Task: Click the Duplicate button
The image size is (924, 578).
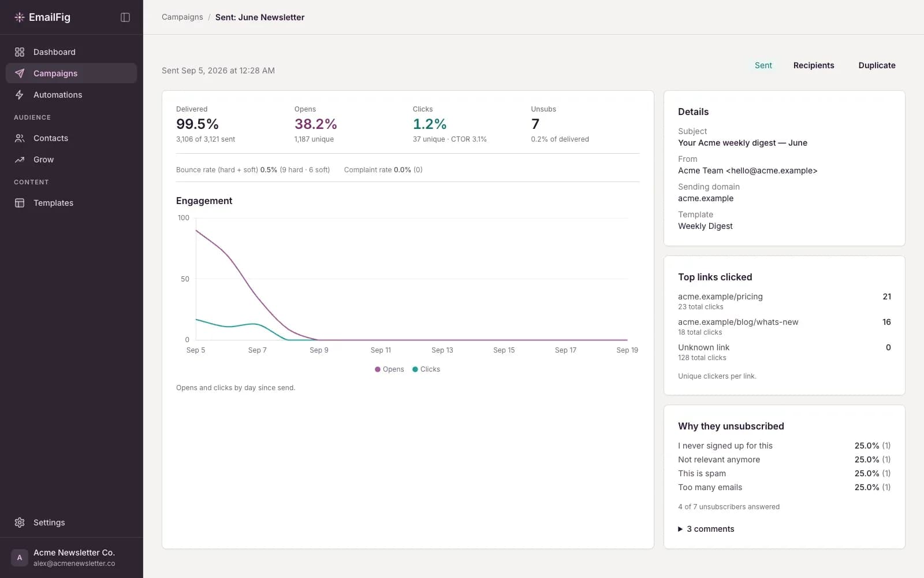Action: coord(877,65)
